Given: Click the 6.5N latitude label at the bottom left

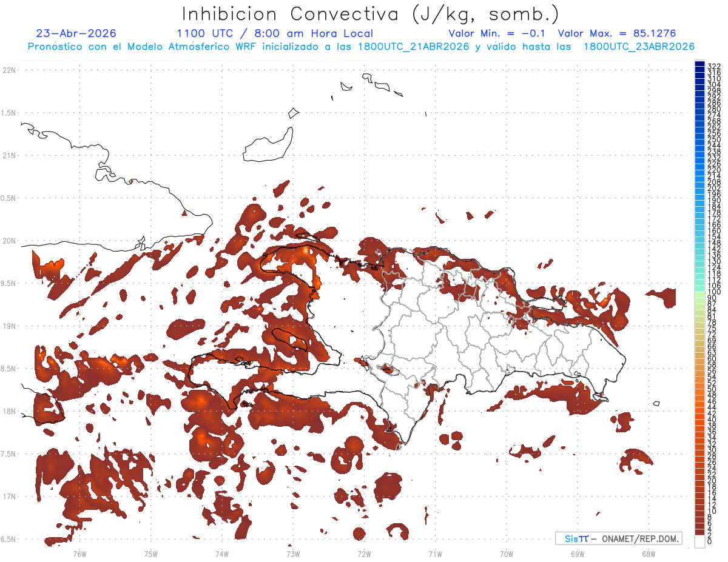Looking at the screenshot, I should (x=9, y=540).
